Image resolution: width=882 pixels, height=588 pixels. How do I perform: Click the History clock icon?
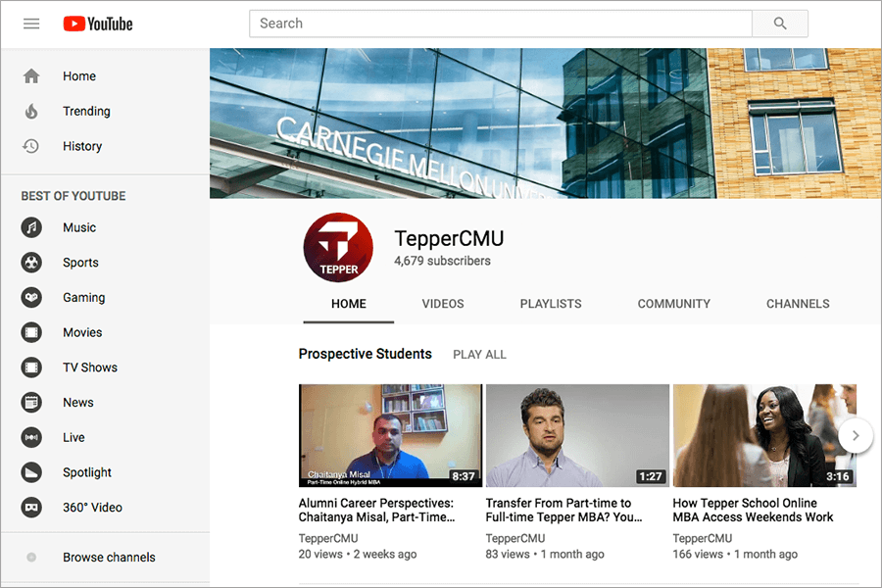pyautogui.click(x=31, y=146)
